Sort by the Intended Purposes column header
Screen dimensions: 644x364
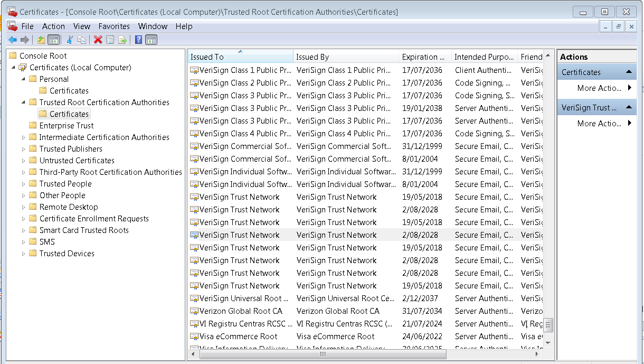click(x=485, y=57)
